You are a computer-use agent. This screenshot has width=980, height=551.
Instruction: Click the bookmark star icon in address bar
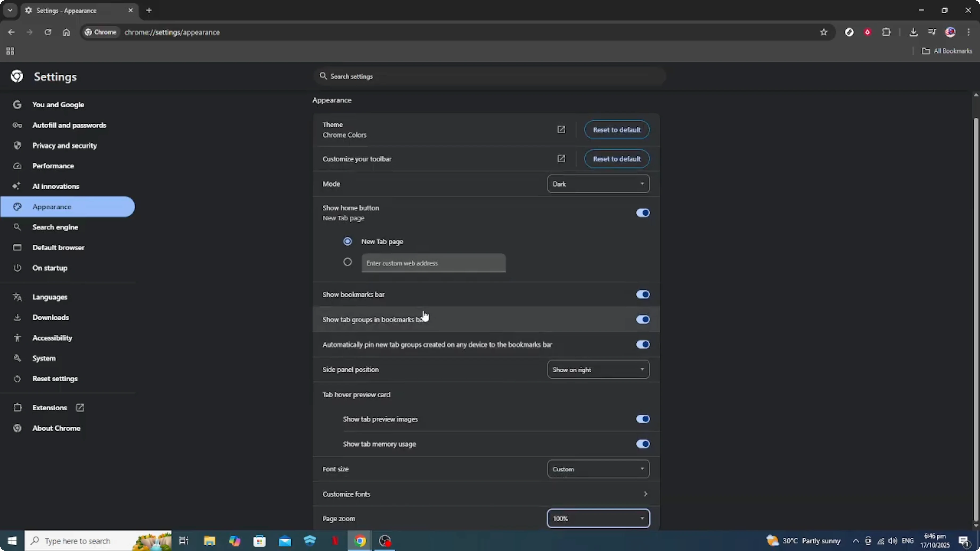pyautogui.click(x=824, y=32)
